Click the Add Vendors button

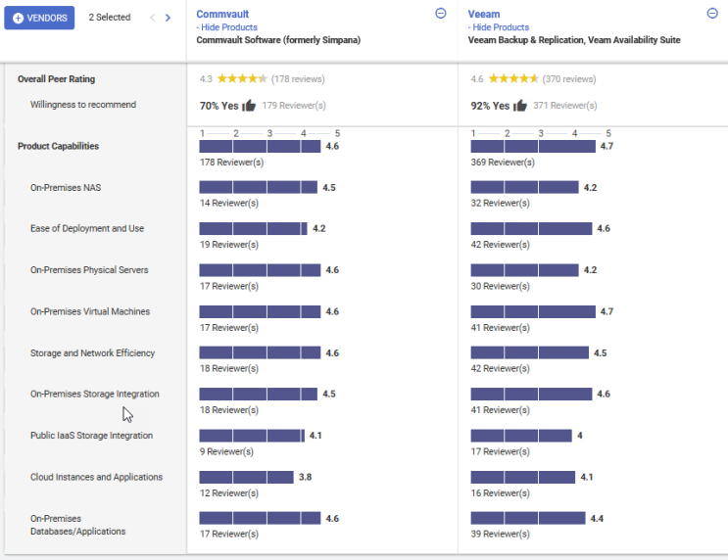point(39,18)
